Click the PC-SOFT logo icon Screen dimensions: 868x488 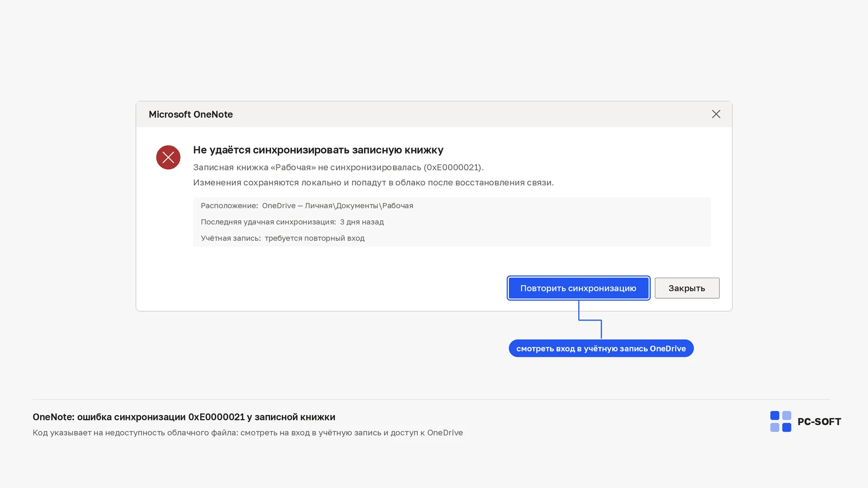point(781,421)
